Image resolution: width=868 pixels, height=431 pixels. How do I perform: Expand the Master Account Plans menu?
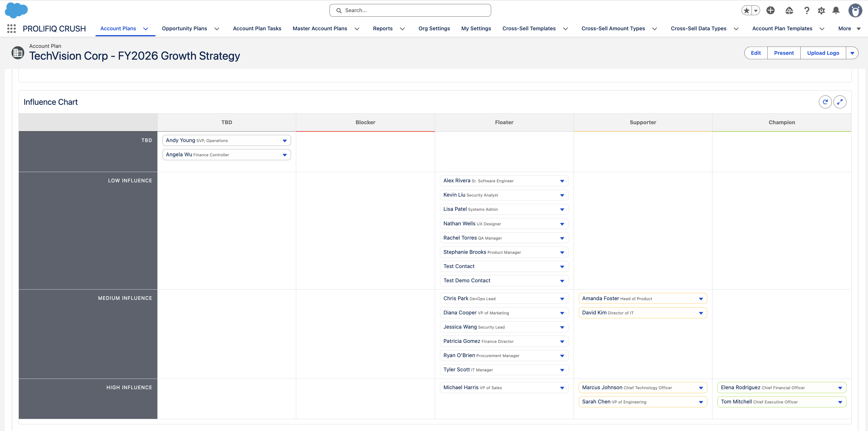point(357,28)
